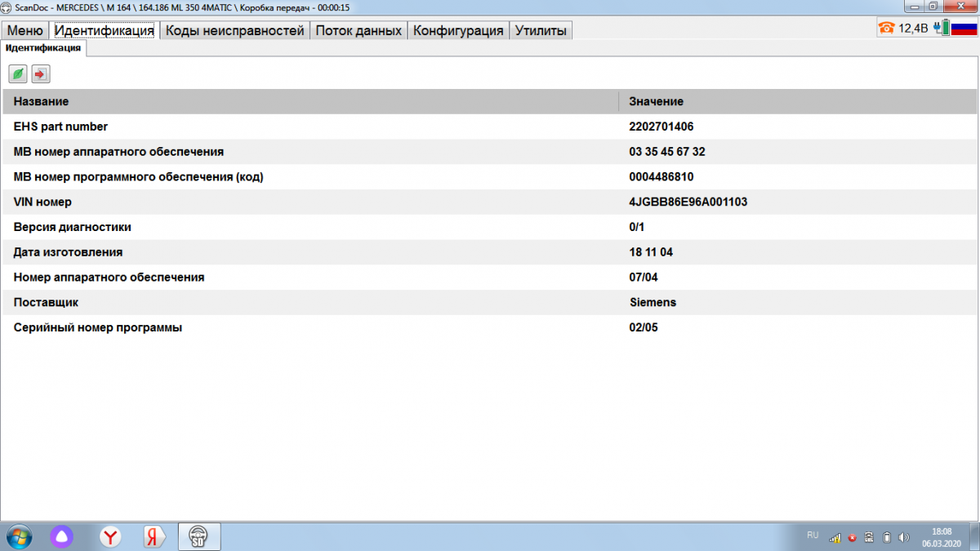
Task: Click the value 07/04
Action: pyautogui.click(x=644, y=278)
